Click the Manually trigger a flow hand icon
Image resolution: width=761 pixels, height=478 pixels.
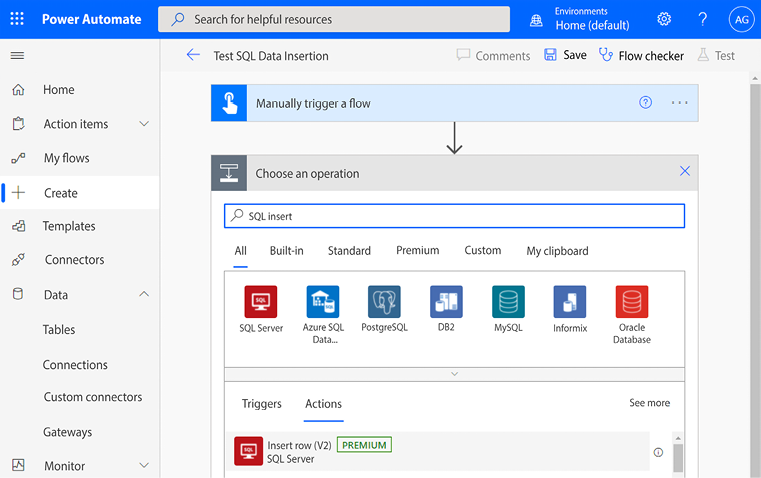tap(229, 103)
